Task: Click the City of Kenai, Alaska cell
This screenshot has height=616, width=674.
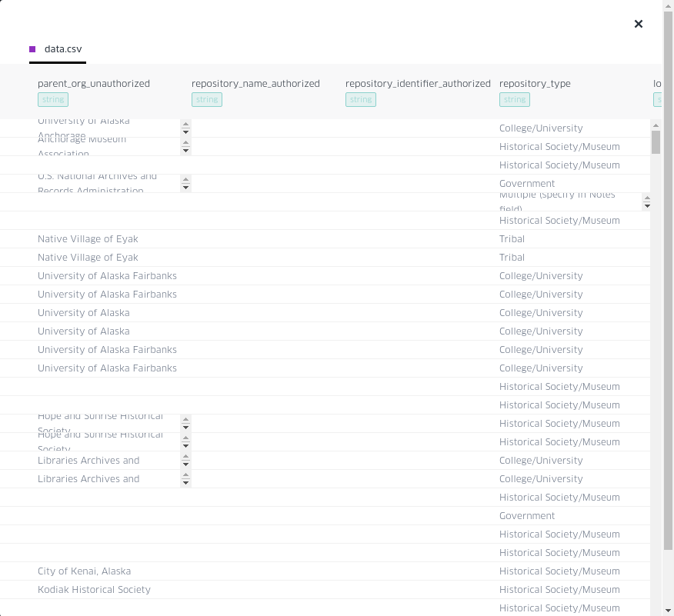Action: point(84,571)
